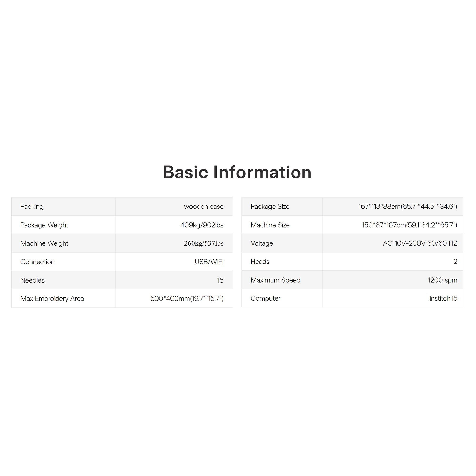Click the Machine Size label

[270, 225]
